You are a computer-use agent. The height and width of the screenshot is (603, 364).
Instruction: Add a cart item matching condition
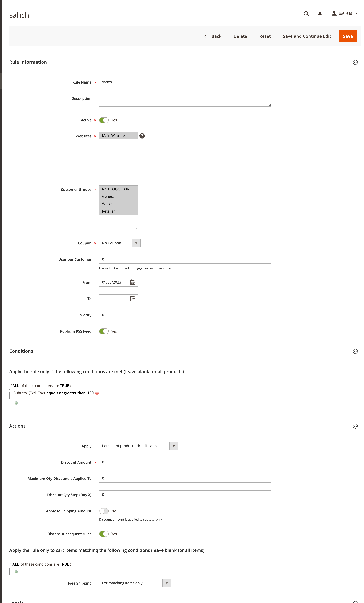tap(16, 572)
